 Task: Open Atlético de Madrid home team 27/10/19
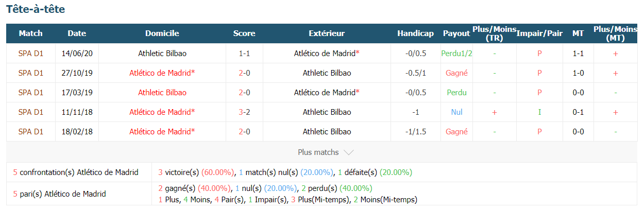coord(162,73)
